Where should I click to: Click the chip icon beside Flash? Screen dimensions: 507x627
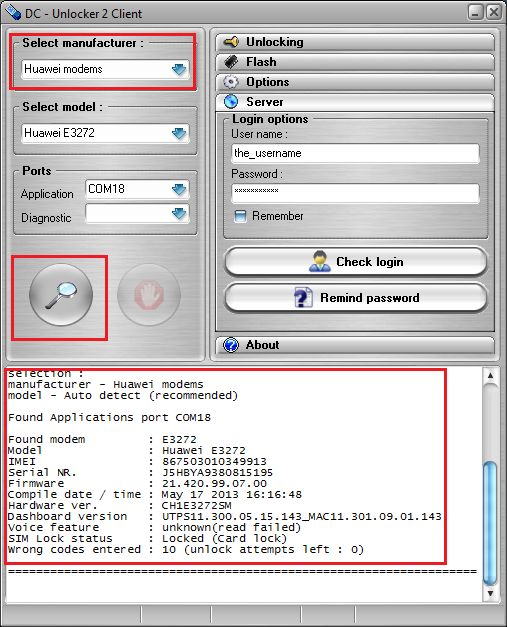click(231, 62)
